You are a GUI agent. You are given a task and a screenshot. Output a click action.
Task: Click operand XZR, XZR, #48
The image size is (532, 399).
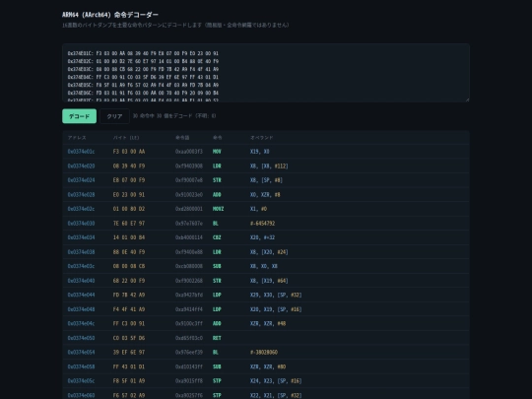pos(268,324)
